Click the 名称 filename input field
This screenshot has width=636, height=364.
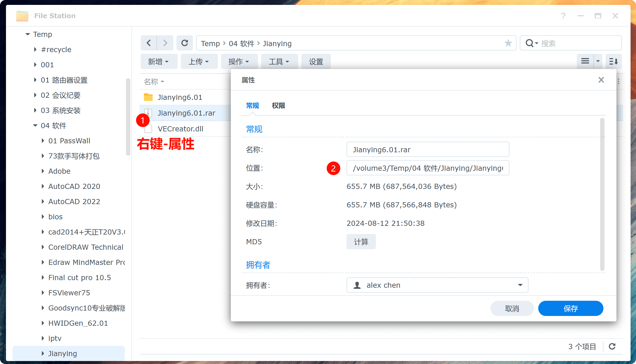click(428, 150)
